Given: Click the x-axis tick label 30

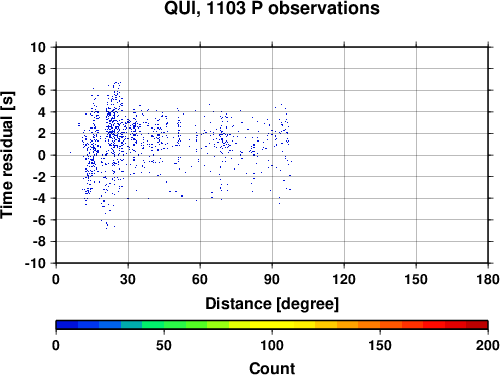Looking at the screenshot, I should (128, 279).
